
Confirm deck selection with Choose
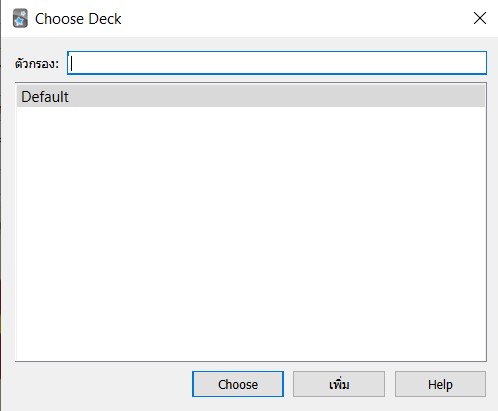[x=238, y=384]
